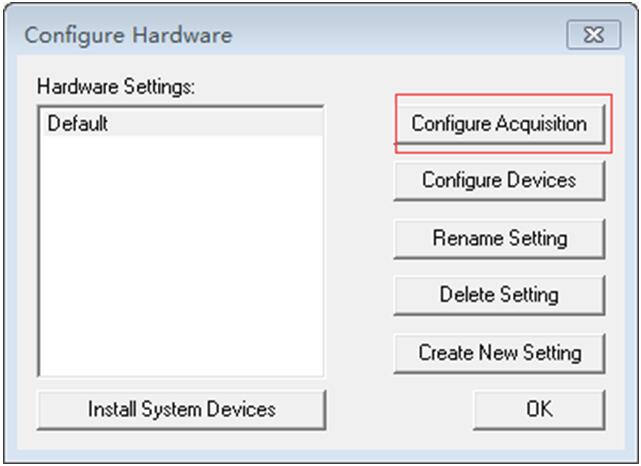The width and height of the screenshot is (641, 466).
Task: Click the Configure Acquisition button
Action: (x=499, y=124)
